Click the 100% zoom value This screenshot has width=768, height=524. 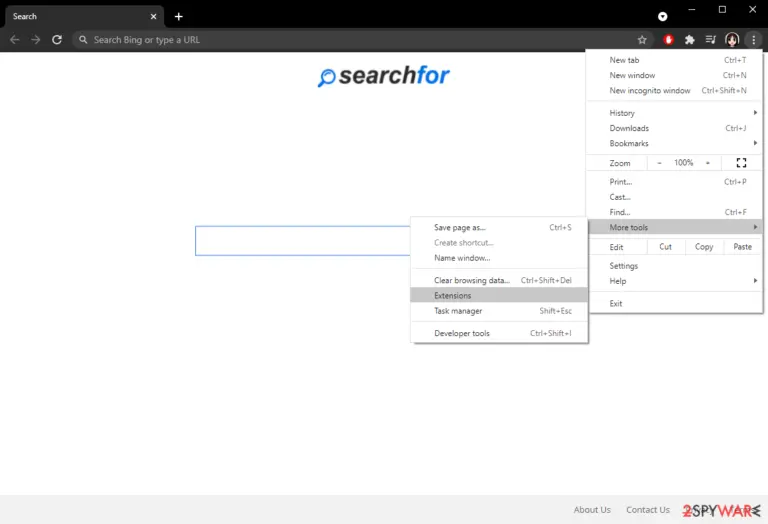[x=683, y=163]
